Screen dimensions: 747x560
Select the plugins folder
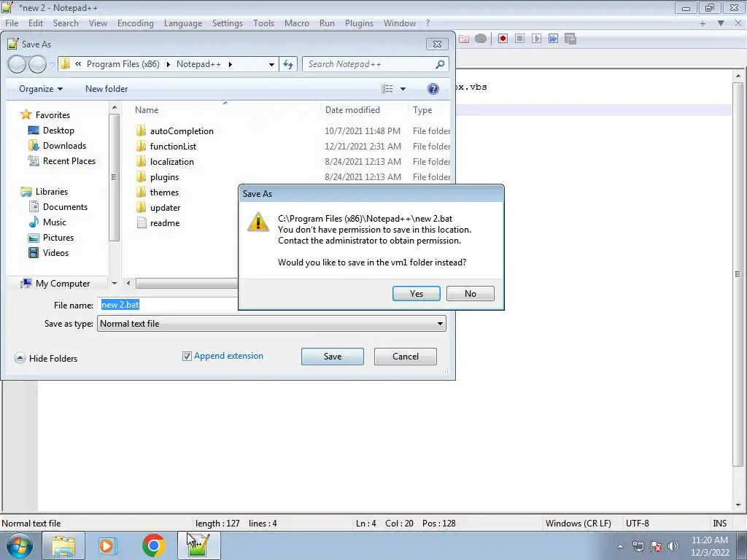pos(158,176)
